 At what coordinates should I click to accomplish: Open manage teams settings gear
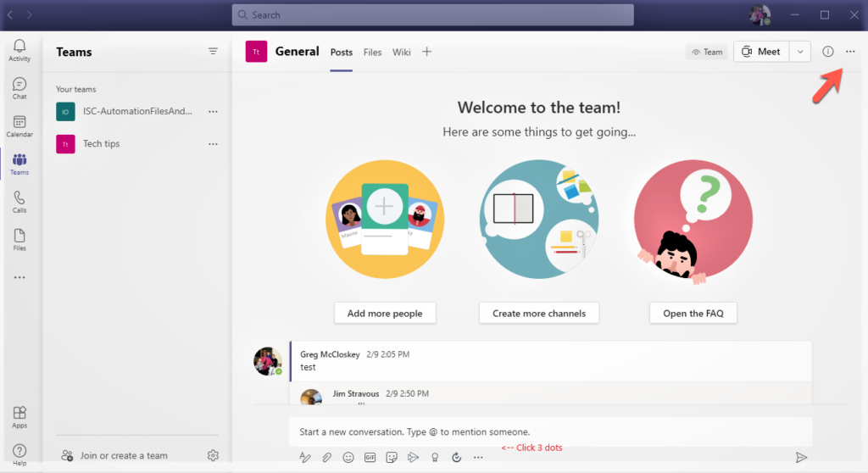(213, 455)
